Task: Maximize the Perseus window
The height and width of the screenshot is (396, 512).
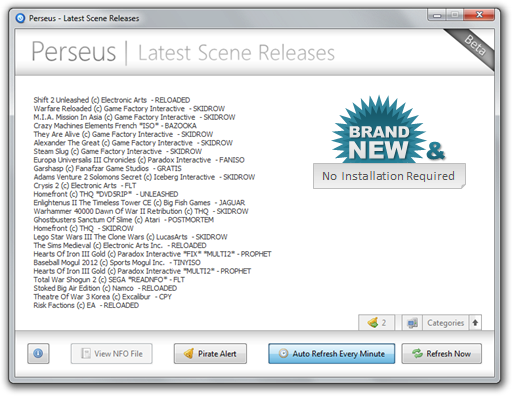Action: pyautogui.click(x=455, y=15)
